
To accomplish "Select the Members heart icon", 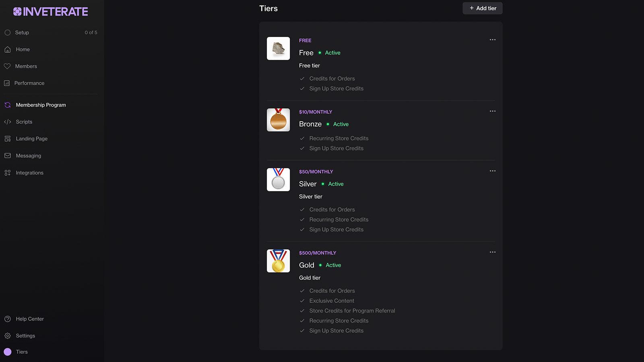I will click(7, 66).
